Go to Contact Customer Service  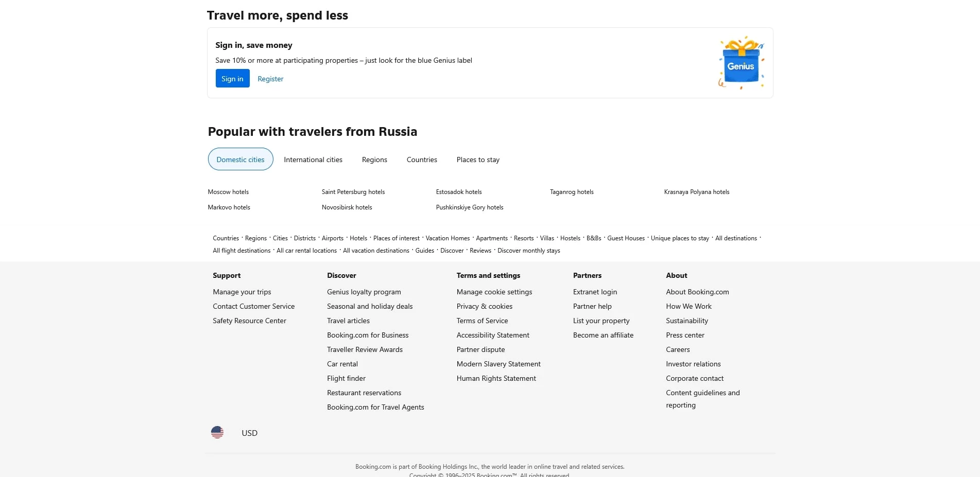click(253, 306)
